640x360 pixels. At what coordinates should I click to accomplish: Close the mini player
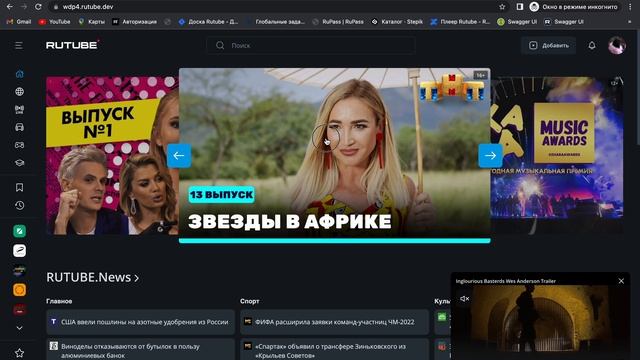[621, 281]
